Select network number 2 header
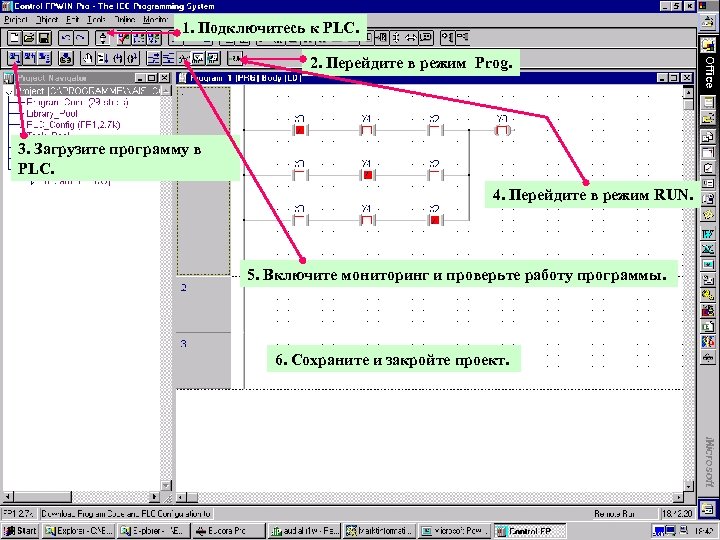This screenshot has height=540, width=720. [x=203, y=304]
